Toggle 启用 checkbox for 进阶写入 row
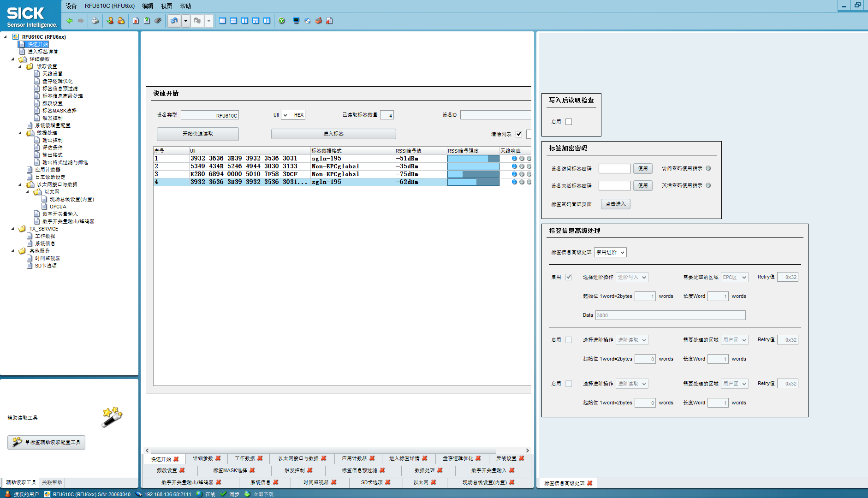This screenshot has width=868, height=498. [569, 277]
